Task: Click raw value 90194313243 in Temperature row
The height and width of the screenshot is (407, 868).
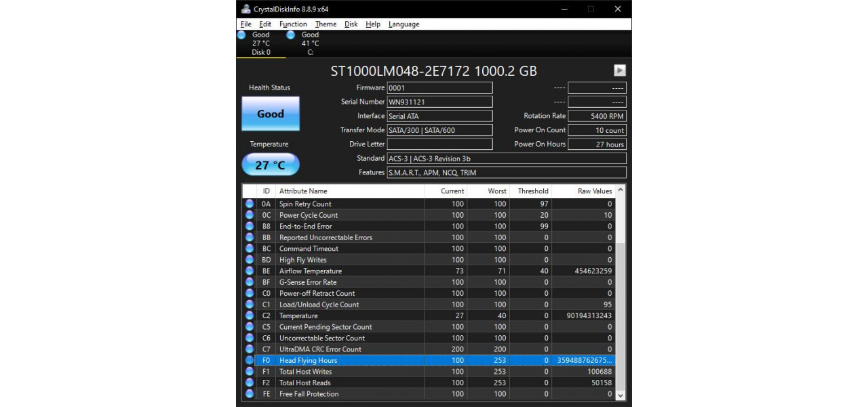Action: 589,315
